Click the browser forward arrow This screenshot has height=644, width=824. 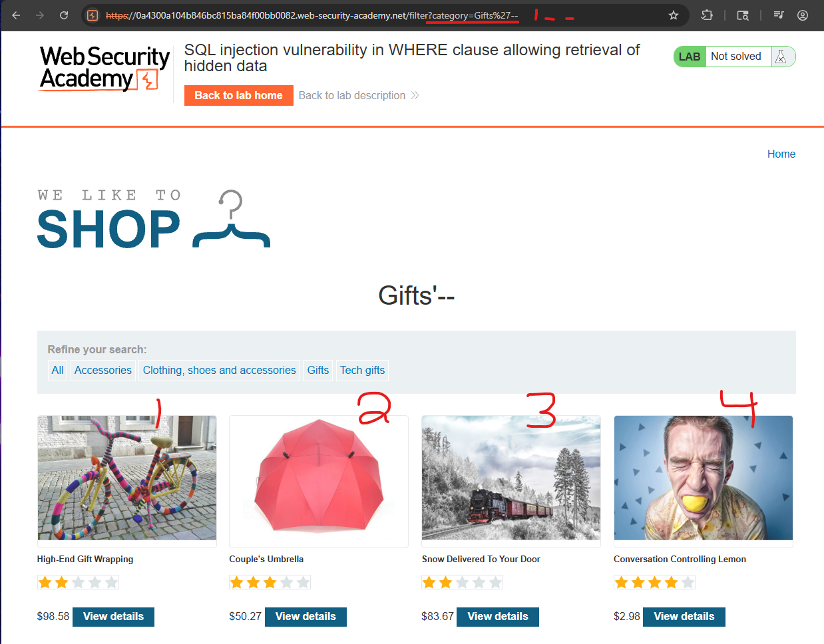click(x=40, y=15)
